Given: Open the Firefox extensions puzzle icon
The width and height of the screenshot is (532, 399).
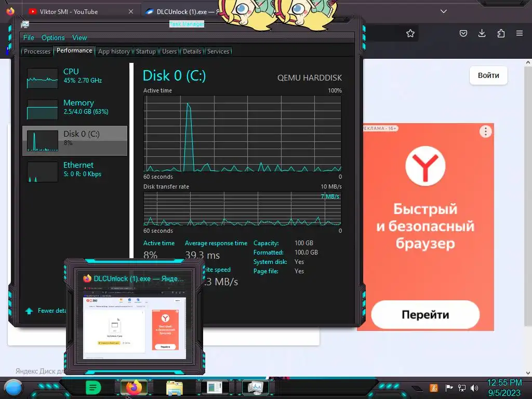Looking at the screenshot, I should pos(501,33).
